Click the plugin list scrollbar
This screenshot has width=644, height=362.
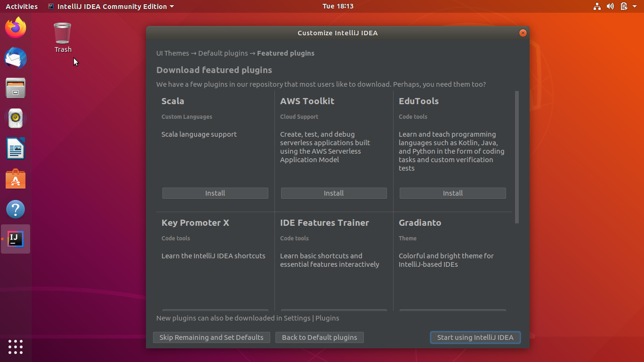516,156
